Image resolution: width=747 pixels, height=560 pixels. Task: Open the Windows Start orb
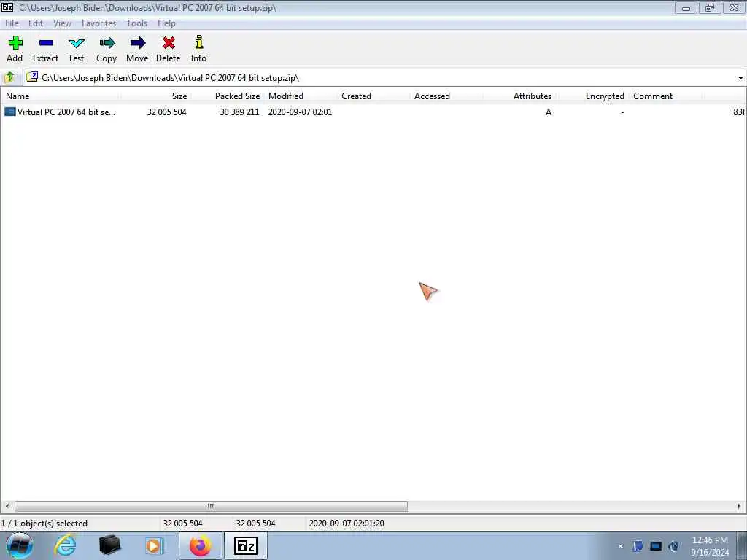coord(19,545)
